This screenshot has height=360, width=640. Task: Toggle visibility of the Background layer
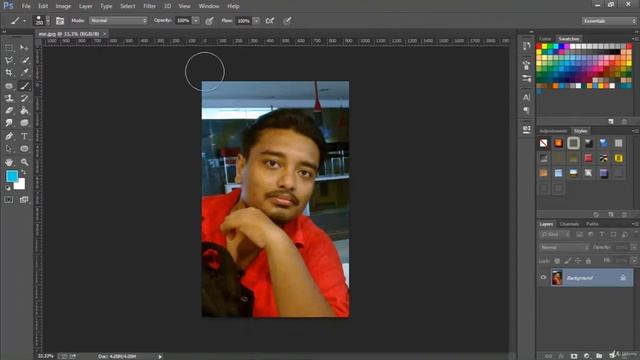click(543, 278)
